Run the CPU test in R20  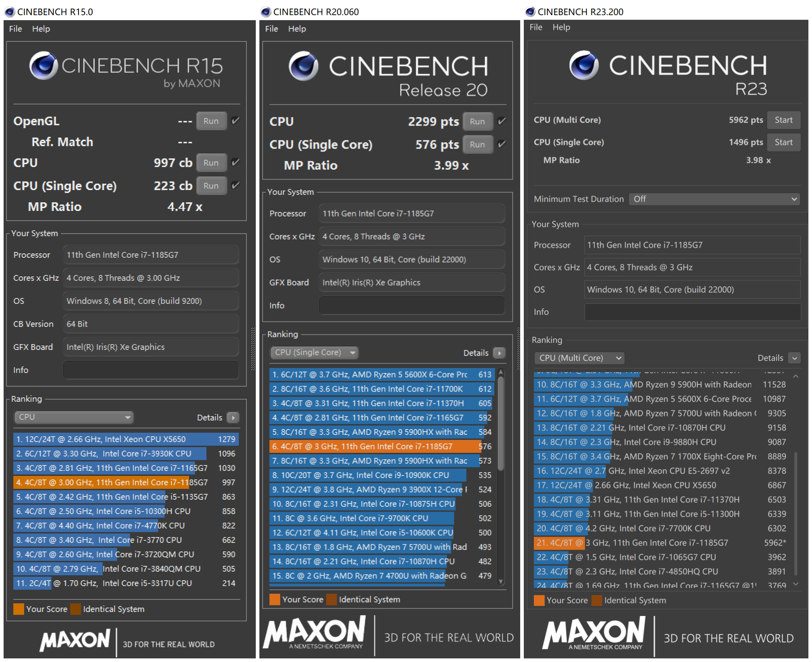(x=477, y=121)
